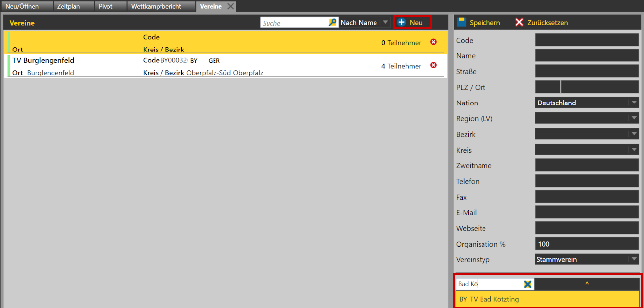Click 'Oberpfalz-Süd Oberpfalz' district text
Screen dimensions: 644x308
(x=224, y=73)
